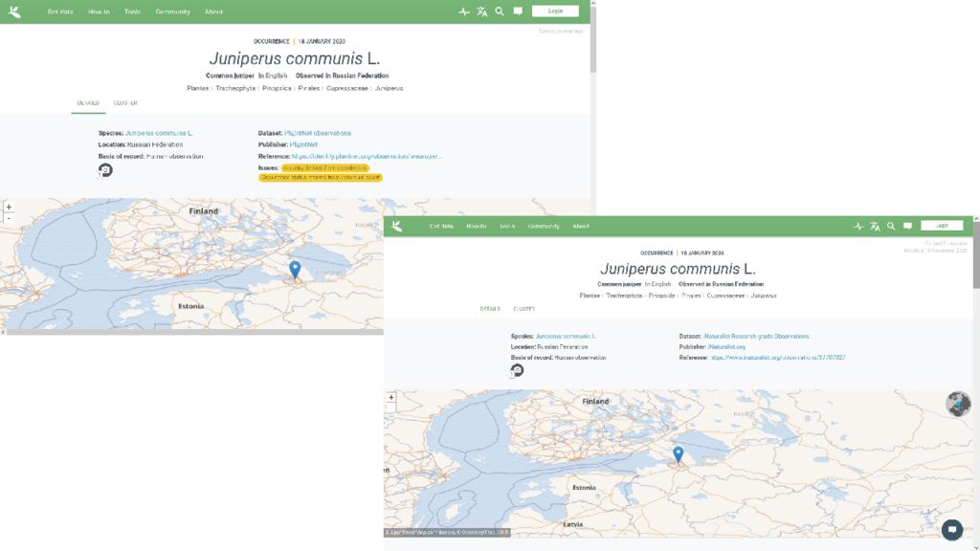The width and height of the screenshot is (980, 551).
Task: Open Pinales taxonomy link on PlantNet page
Action: 309,88
